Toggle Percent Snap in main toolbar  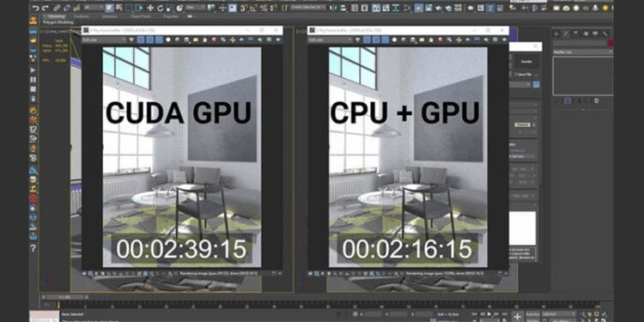point(264,8)
